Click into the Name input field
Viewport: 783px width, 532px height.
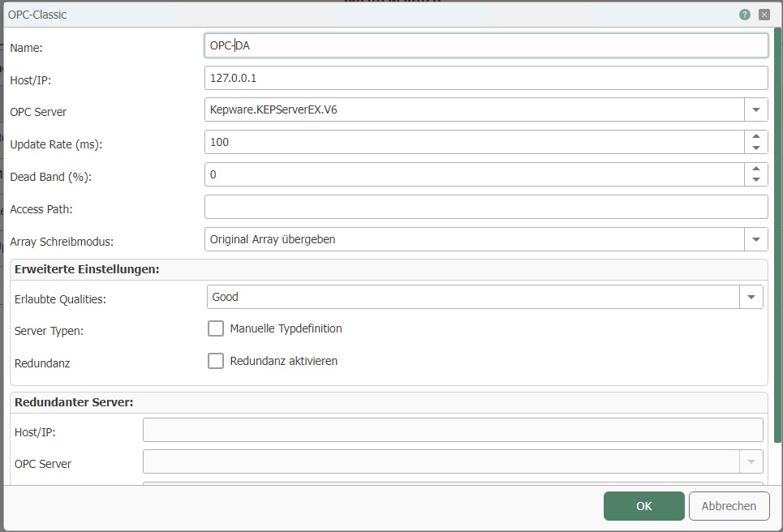click(x=487, y=45)
